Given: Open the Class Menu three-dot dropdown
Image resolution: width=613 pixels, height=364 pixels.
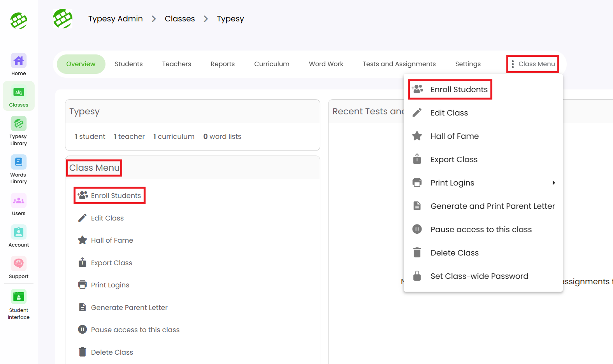Looking at the screenshot, I should (532, 64).
